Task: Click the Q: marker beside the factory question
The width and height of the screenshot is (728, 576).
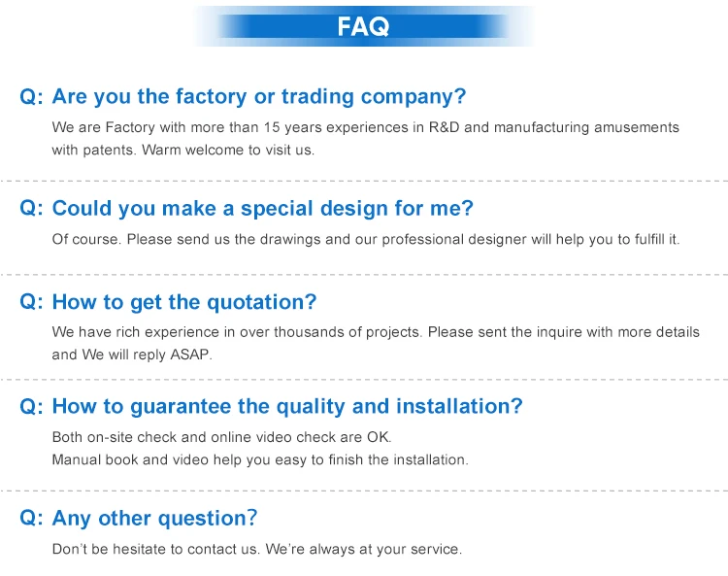Action: [32, 97]
